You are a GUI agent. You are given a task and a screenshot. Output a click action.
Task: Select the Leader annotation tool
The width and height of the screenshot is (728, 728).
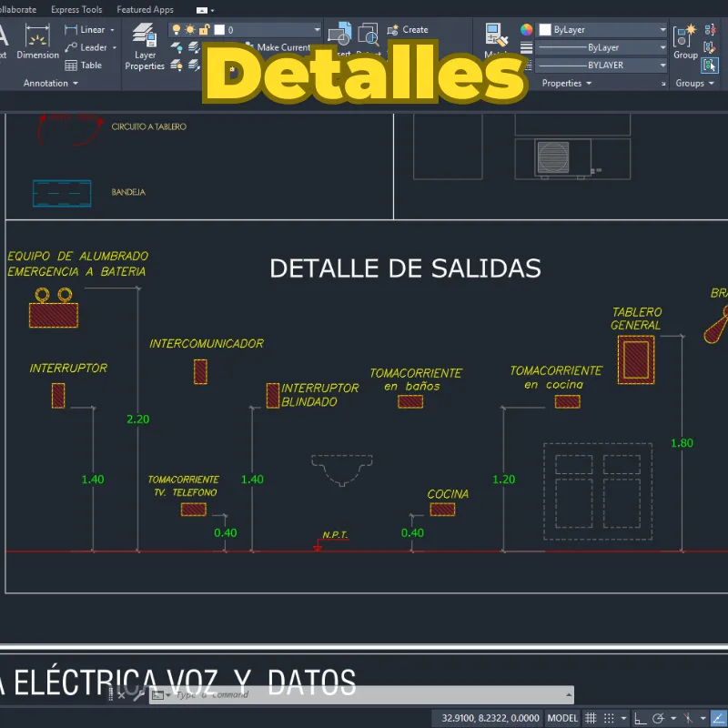88,47
